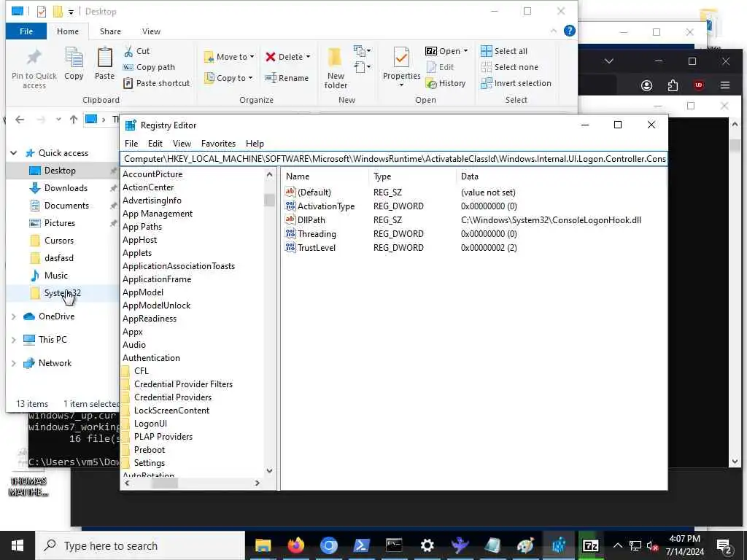Viewport: 747px width, 560px height.
Task: Expand the Network tree node
Action: pos(14,363)
